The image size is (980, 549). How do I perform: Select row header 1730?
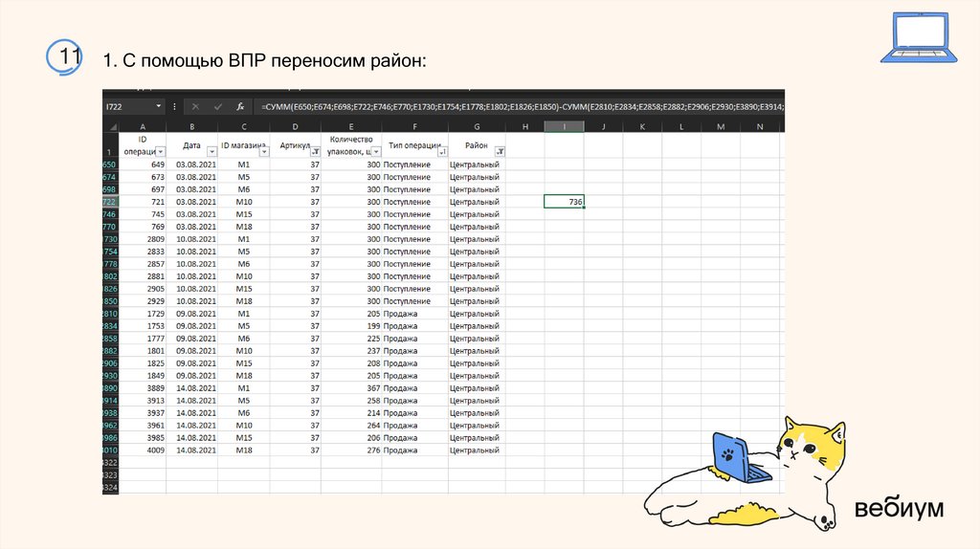pyautogui.click(x=110, y=239)
